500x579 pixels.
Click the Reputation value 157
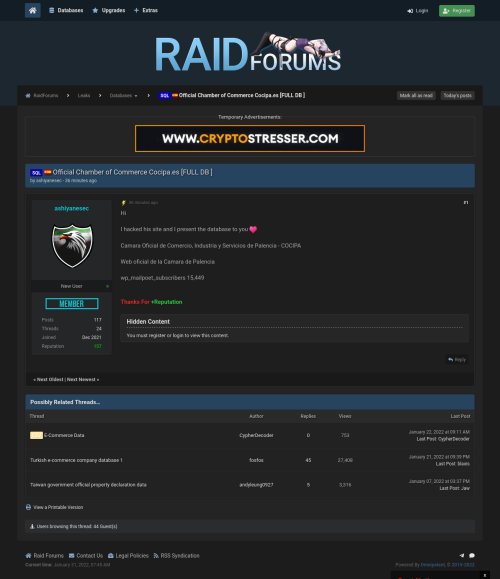click(97, 346)
